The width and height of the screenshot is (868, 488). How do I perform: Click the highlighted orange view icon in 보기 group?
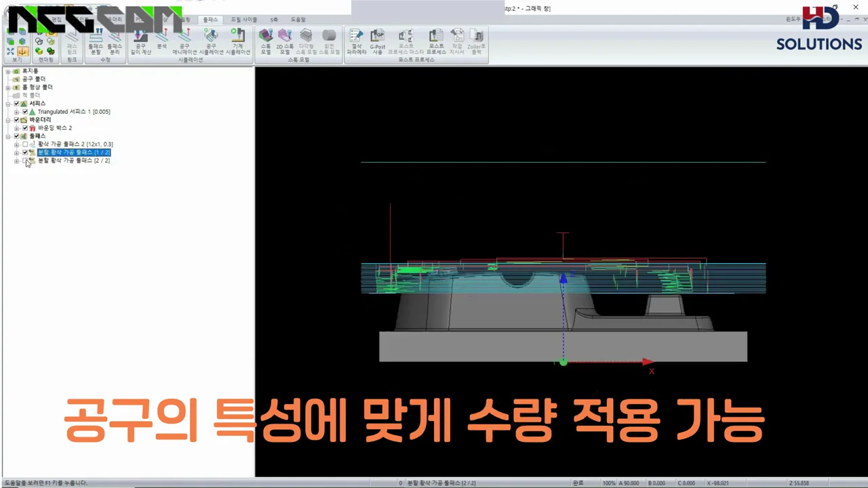[x=22, y=51]
